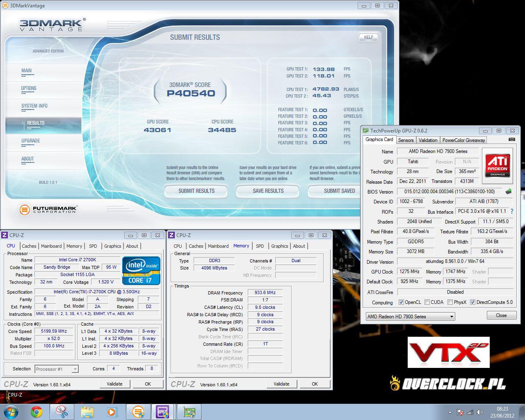Open the PowerColor Giveaway tab
Image resolution: width=525 pixels, height=420 pixels.
(x=463, y=140)
